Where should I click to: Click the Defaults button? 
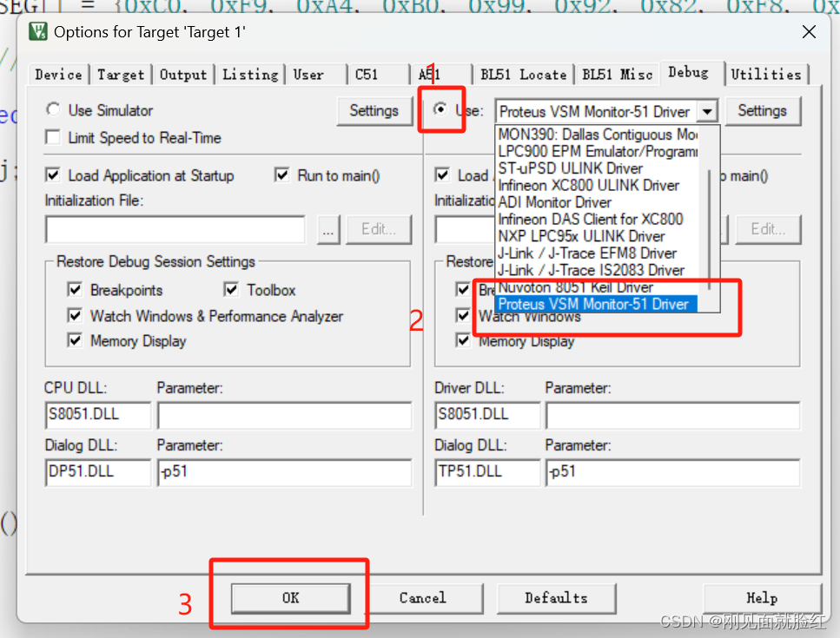[556, 598]
